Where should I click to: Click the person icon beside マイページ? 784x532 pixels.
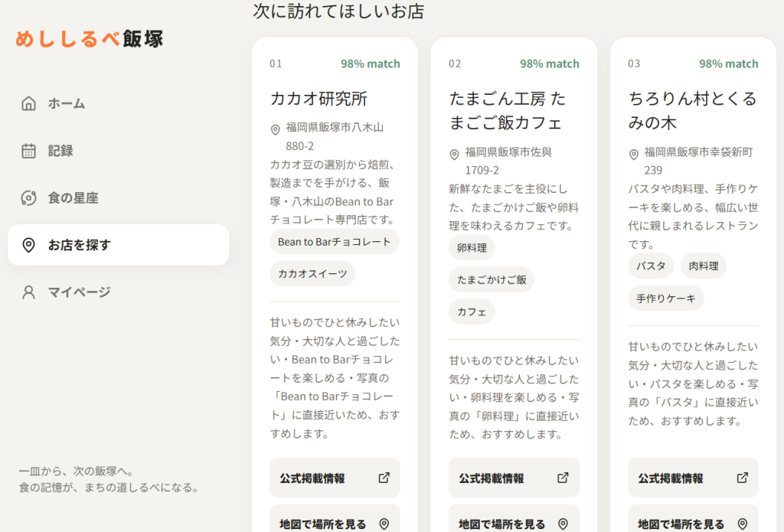click(x=28, y=292)
